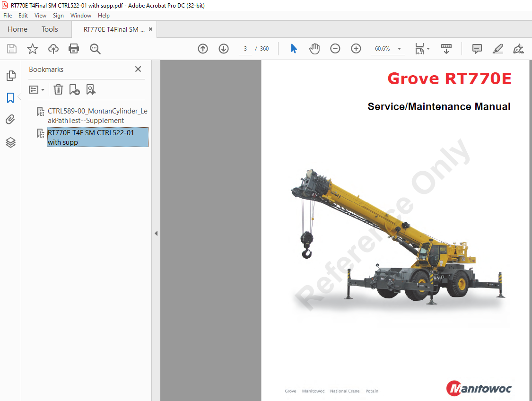Viewport: 532px width, 401px height.
Task: Click the upload to cloud icon
Action: tap(53, 49)
